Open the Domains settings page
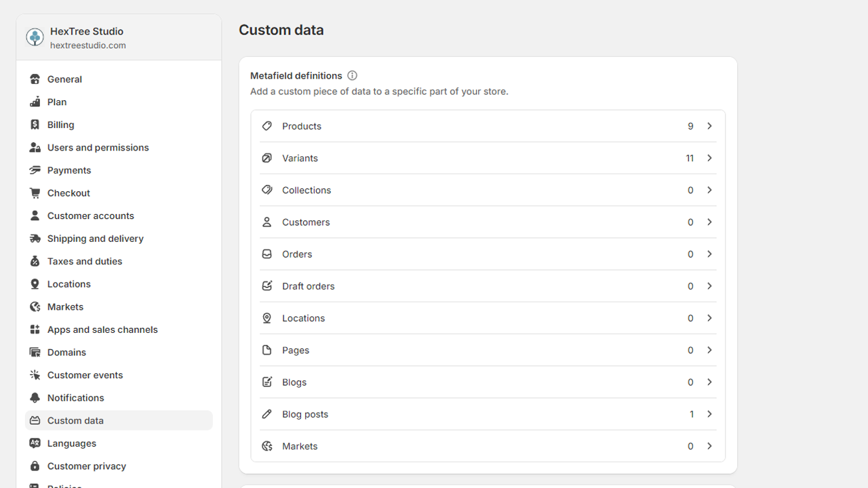868x488 pixels. pyautogui.click(x=67, y=352)
